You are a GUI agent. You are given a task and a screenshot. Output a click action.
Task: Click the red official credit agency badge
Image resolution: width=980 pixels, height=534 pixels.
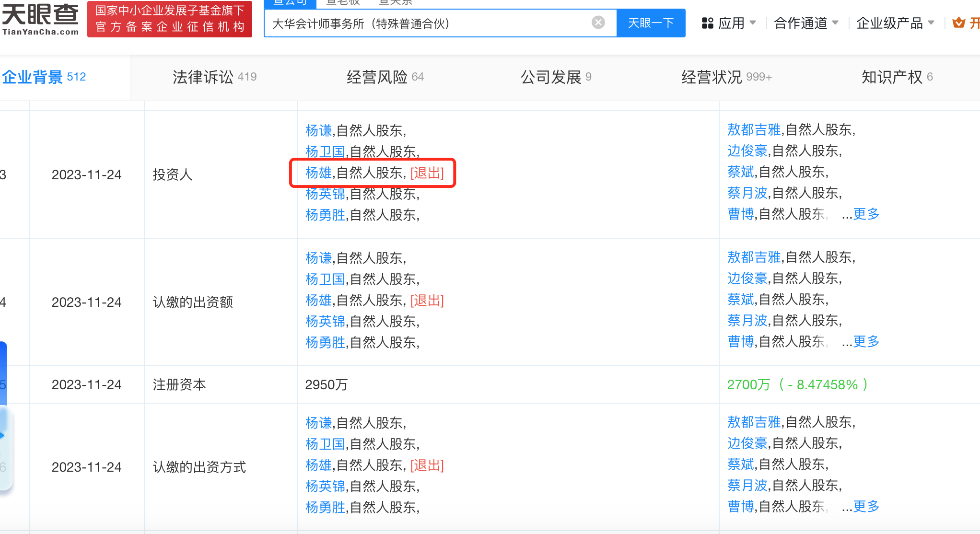pyautogui.click(x=170, y=19)
